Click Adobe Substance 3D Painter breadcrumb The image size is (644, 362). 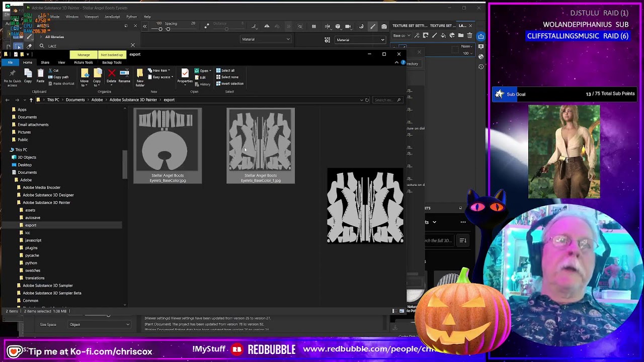[x=133, y=100]
